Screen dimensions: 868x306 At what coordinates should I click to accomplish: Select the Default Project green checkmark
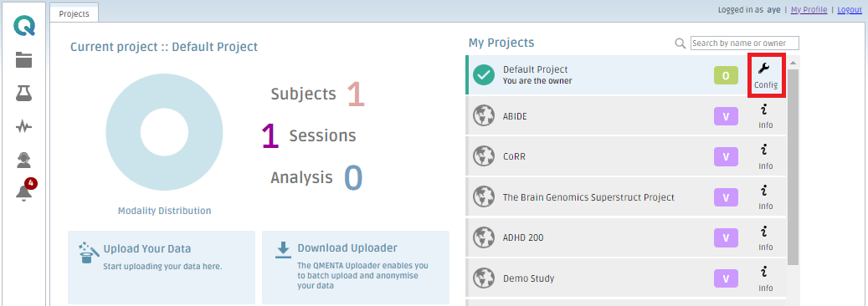484,74
